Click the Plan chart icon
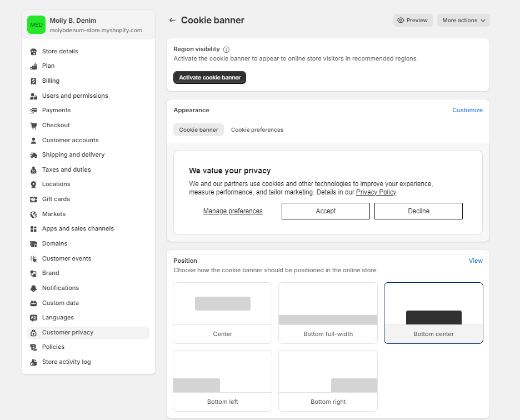 [33, 66]
